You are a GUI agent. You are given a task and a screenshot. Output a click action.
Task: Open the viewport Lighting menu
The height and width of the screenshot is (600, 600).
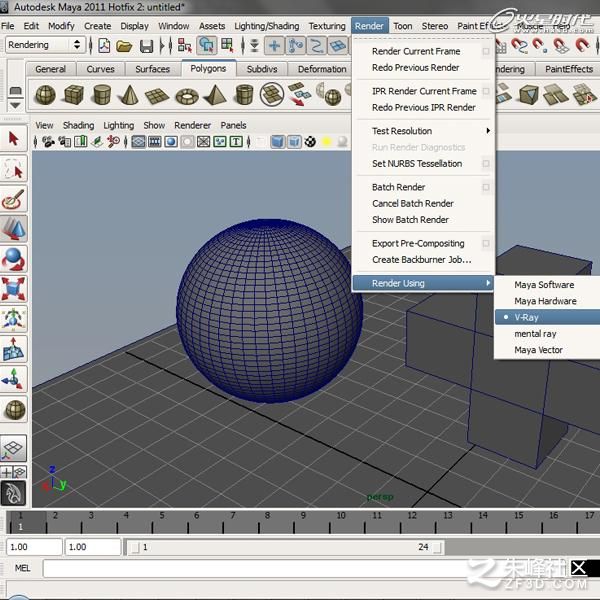(x=119, y=125)
